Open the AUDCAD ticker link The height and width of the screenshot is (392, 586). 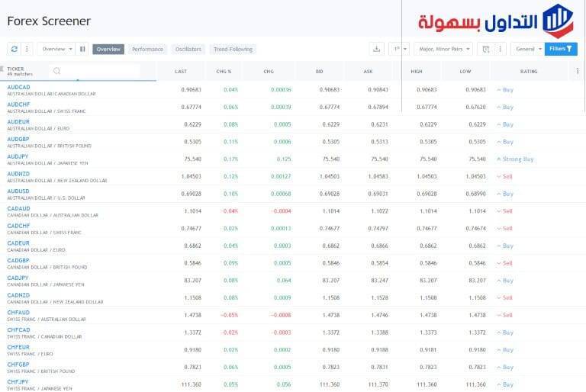pos(18,87)
